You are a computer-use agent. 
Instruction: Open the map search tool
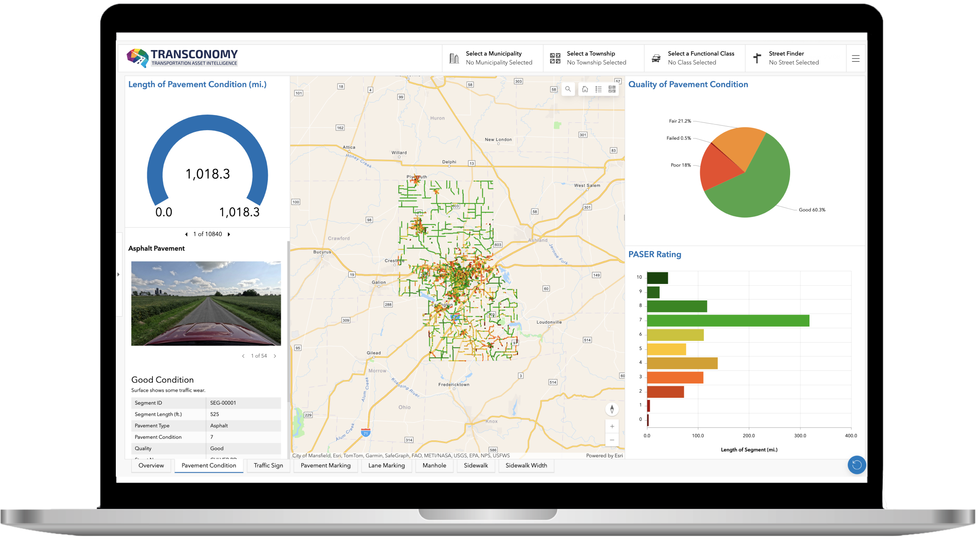coord(568,89)
